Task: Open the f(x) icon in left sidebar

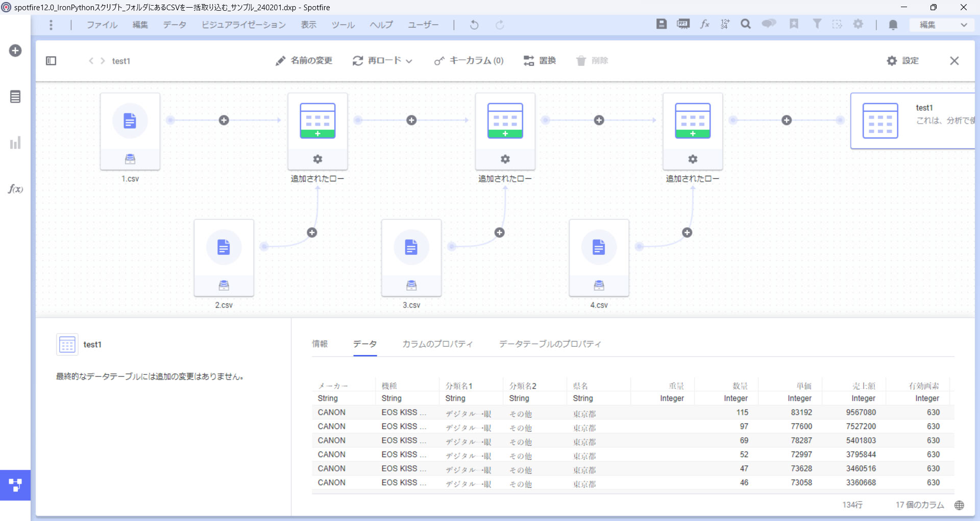Action: [x=15, y=188]
